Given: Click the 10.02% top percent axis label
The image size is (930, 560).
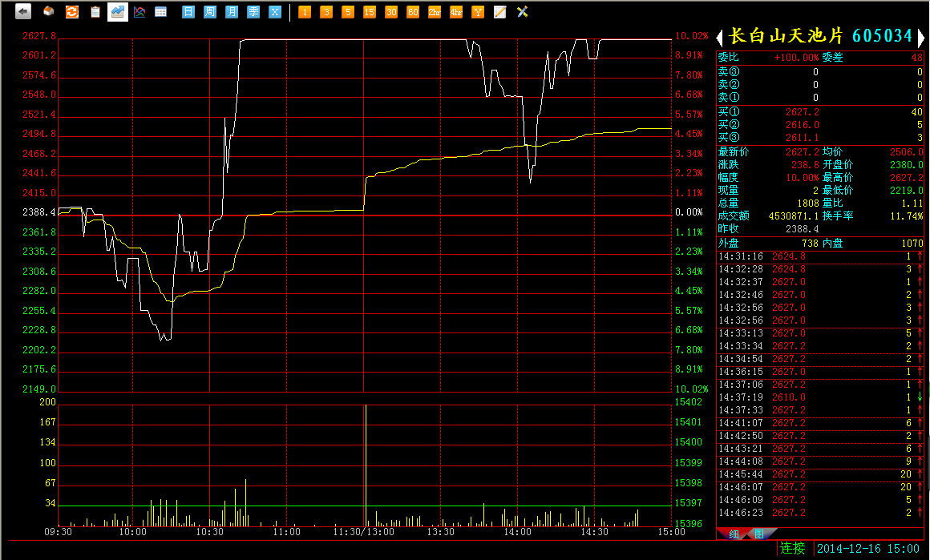Looking at the screenshot, I should click(692, 36).
